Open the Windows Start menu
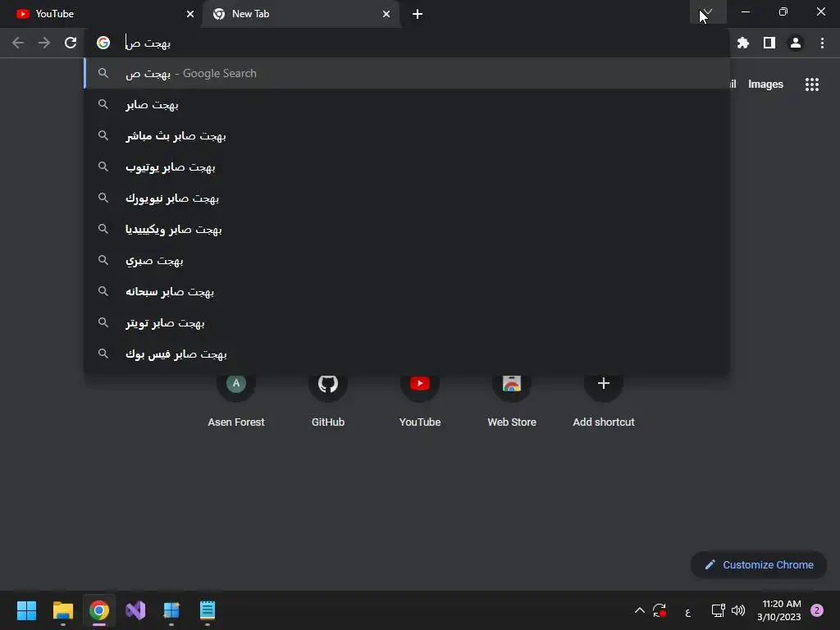 click(26, 610)
